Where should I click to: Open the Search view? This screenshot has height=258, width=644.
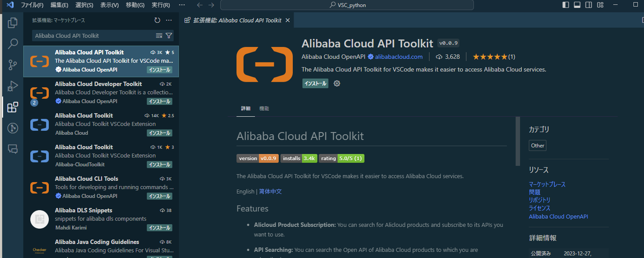pos(13,43)
